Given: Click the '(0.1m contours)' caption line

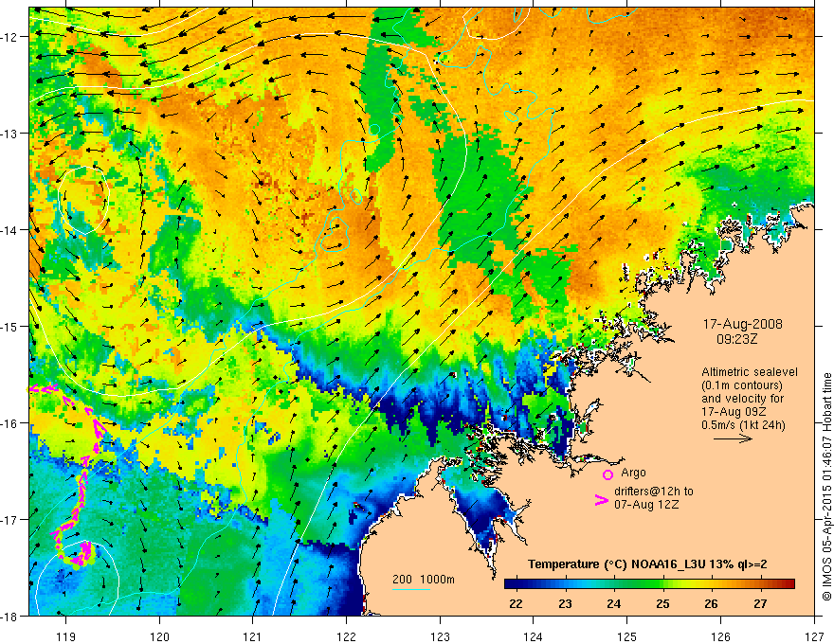Looking at the screenshot, I should tap(742, 385).
